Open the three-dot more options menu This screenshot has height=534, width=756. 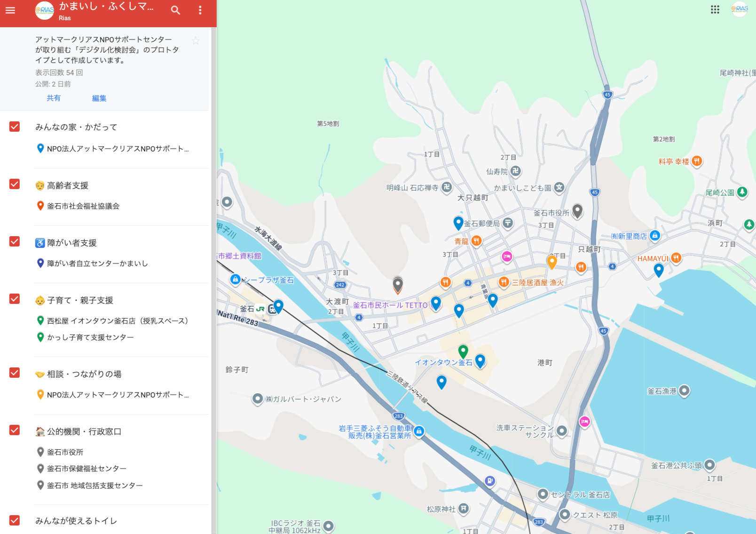[200, 10]
